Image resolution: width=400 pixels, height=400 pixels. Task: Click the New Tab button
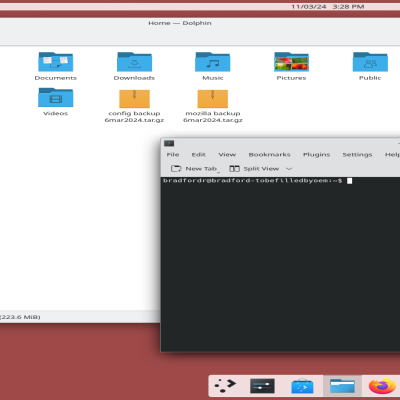click(195, 169)
